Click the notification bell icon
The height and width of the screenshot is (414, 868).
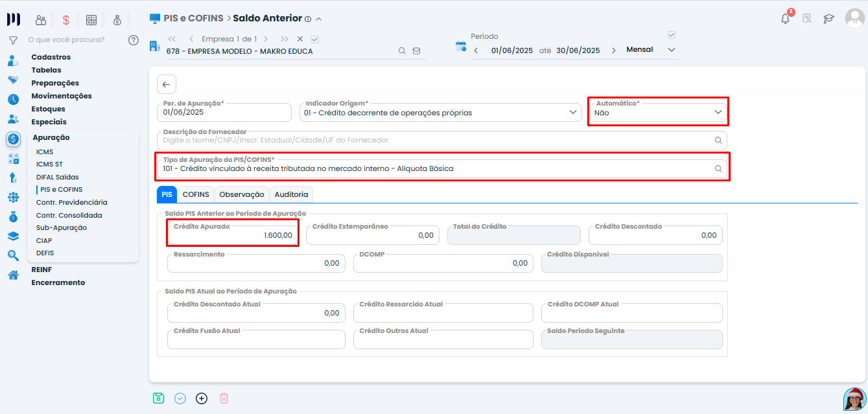coord(785,19)
